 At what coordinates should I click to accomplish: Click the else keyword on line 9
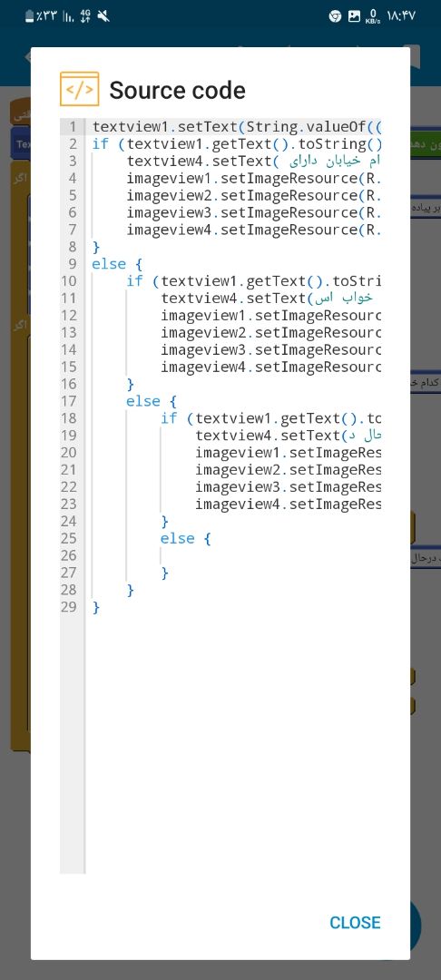pos(109,264)
